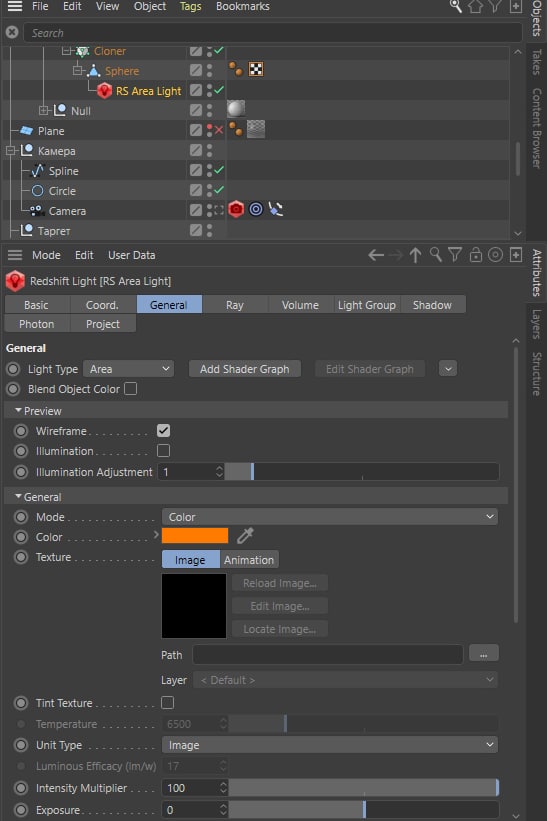This screenshot has height=821, width=547.
Task: Collapse the General subsection triangle
Action: (18, 496)
